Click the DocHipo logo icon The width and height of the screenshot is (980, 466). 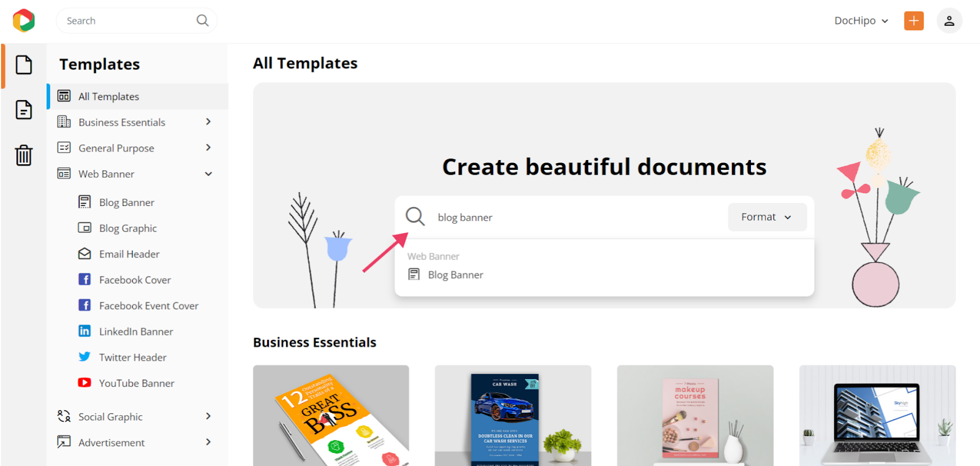24,20
